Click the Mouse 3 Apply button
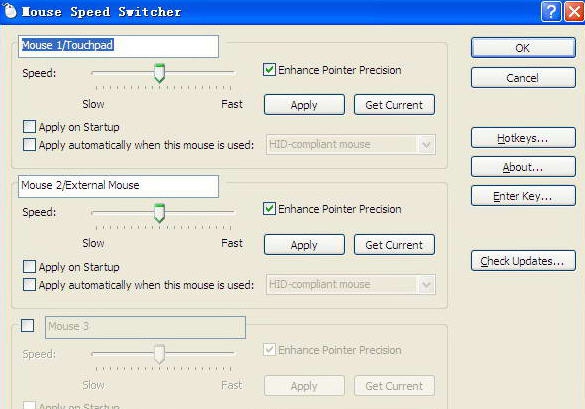The image size is (585, 409). pyautogui.click(x=304, y=385)
